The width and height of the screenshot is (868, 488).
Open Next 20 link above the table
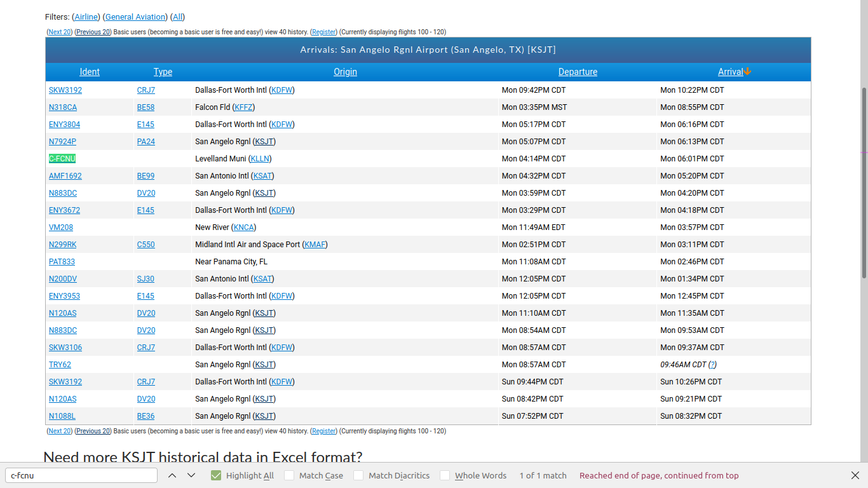60,32
